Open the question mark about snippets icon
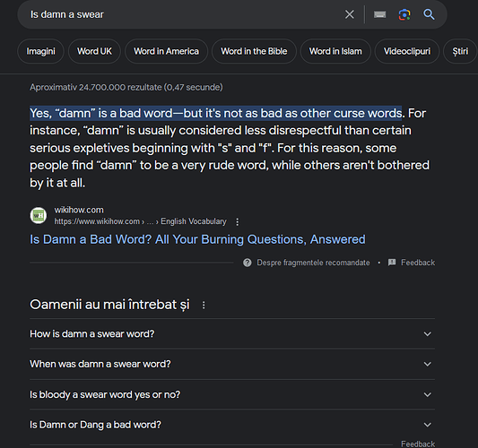The height and width of the screenshot is (448, 478). [x=248, y=263]
